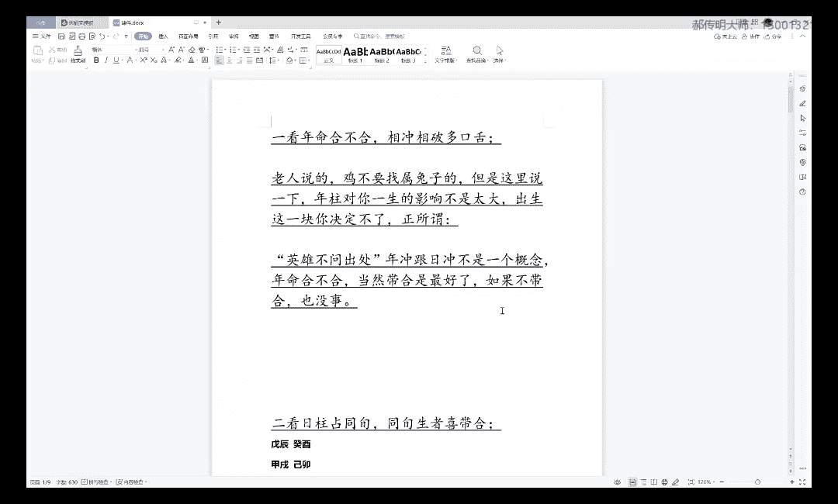Viewport: 838px width, 504px height.
Task: Click the Find and Replace magnifier icon
Action: [477, 50]
